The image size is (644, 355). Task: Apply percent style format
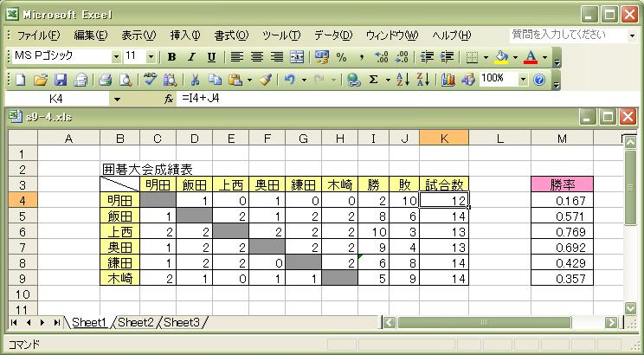[x=341, y=57]
